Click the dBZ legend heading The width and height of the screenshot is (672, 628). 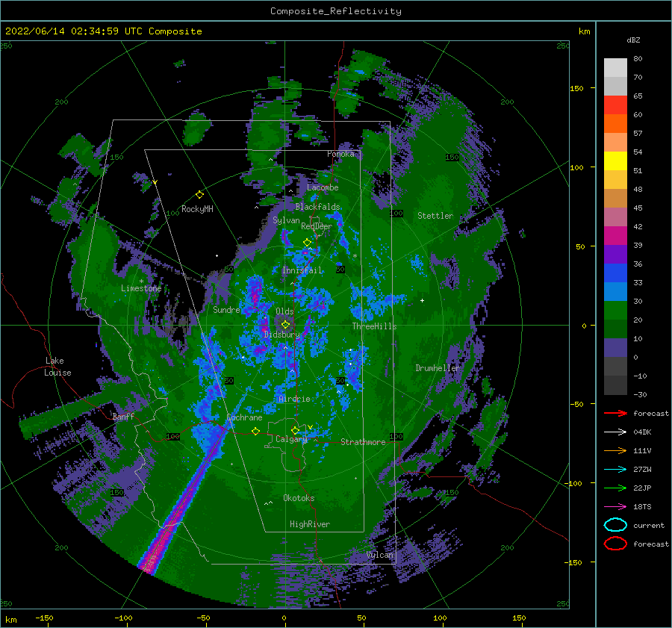[633, 40]
